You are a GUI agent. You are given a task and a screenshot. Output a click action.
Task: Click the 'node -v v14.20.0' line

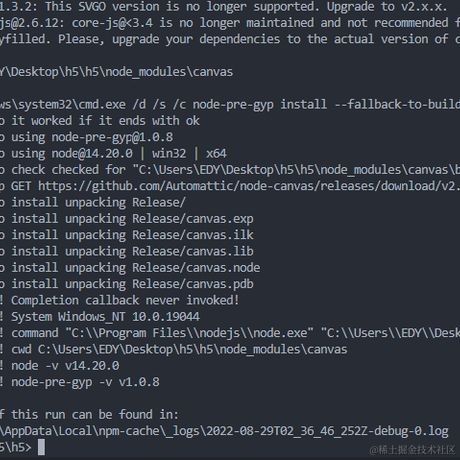click(x=60, y=366)
